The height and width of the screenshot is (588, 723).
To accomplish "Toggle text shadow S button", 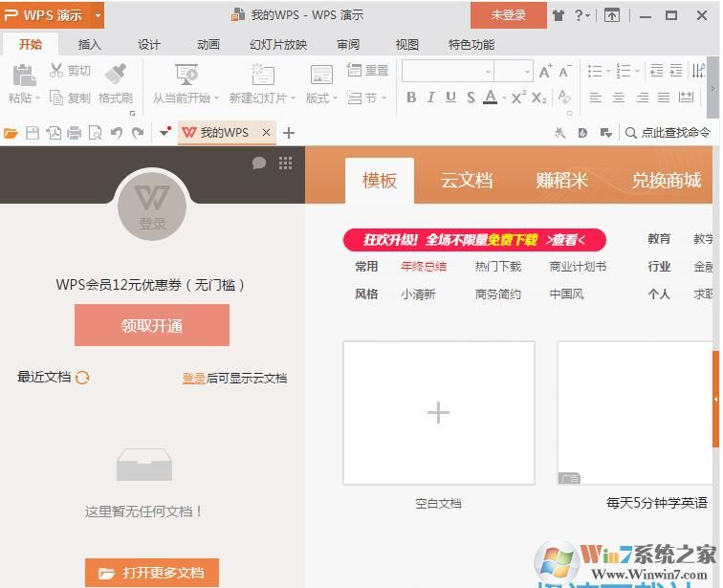I will click(x=471, y=98).
